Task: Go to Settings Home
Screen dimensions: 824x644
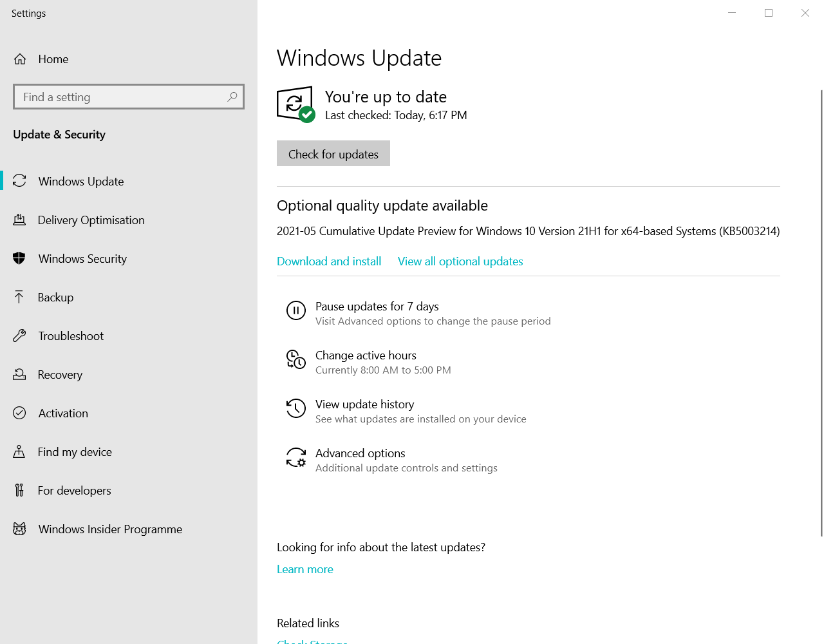Action: pyautogui.click(x=129, y=59)
